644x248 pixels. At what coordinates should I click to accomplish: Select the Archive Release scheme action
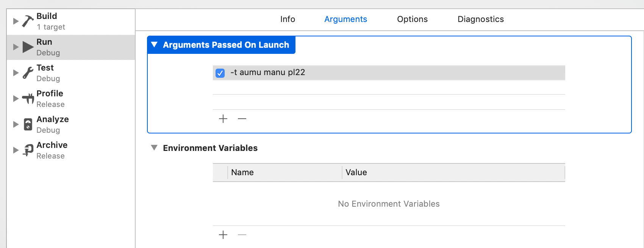[x=52, y=150]
